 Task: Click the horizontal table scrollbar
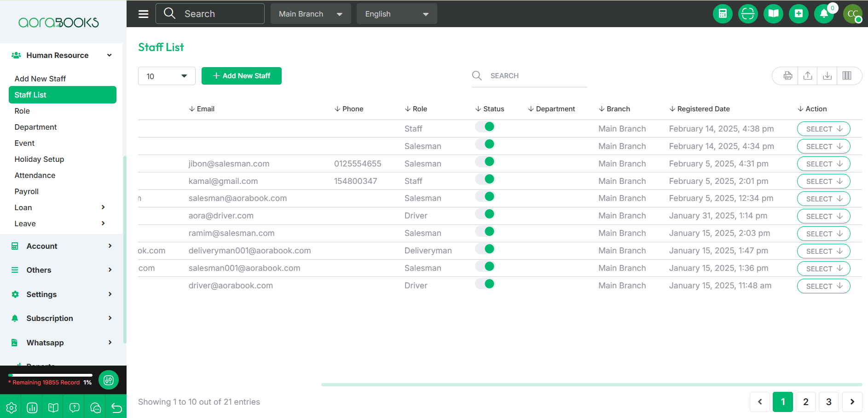(x=591, y=384)
